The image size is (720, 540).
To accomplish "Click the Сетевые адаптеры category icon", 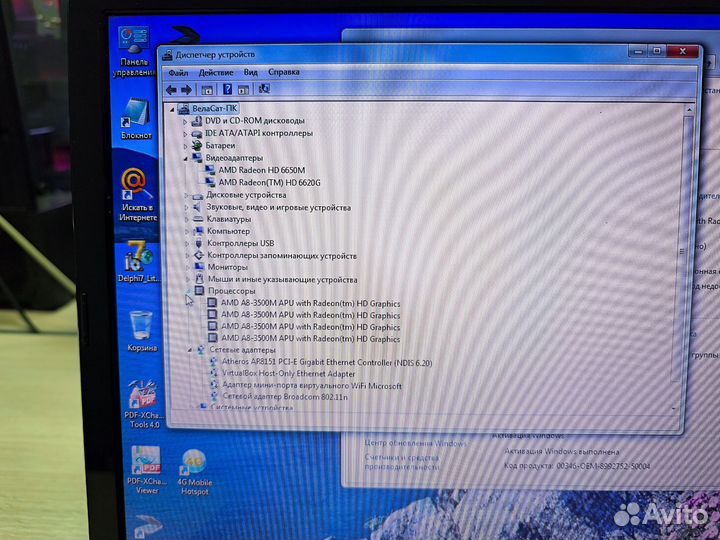I will coord(201,350).
